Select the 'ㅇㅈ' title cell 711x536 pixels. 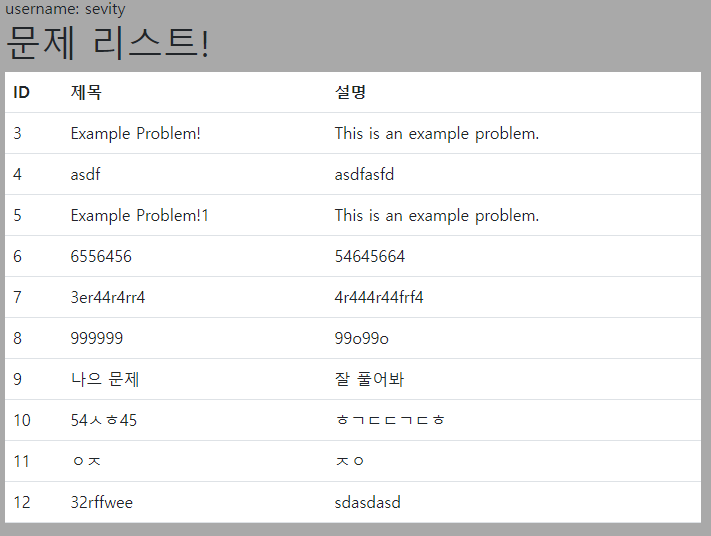86,461
